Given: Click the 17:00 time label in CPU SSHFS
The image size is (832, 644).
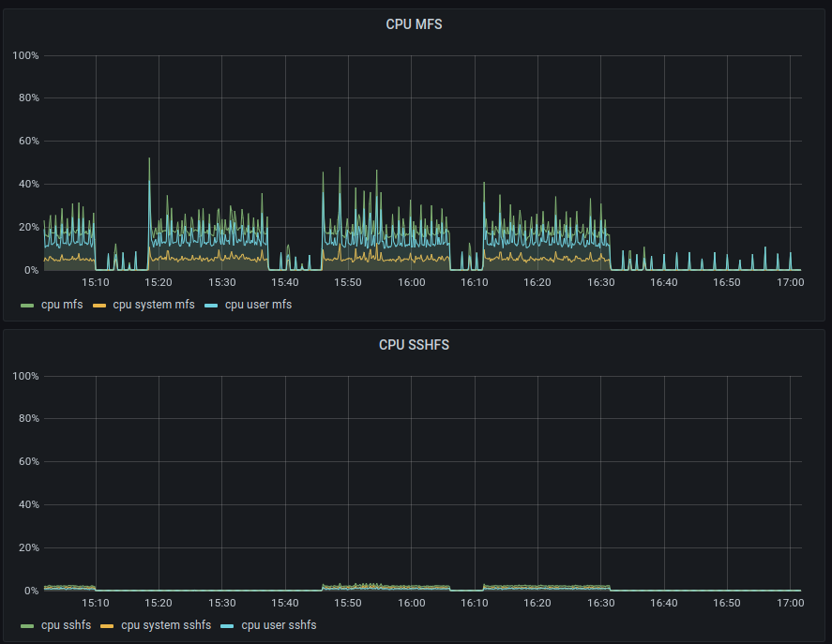Looking at the screenshot, I should click(790, 603).
